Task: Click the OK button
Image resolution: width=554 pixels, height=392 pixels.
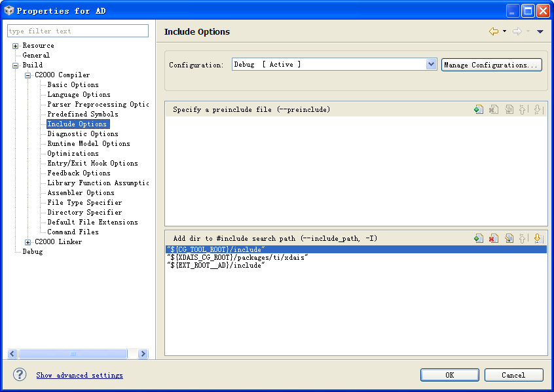Action: point(449,375)
